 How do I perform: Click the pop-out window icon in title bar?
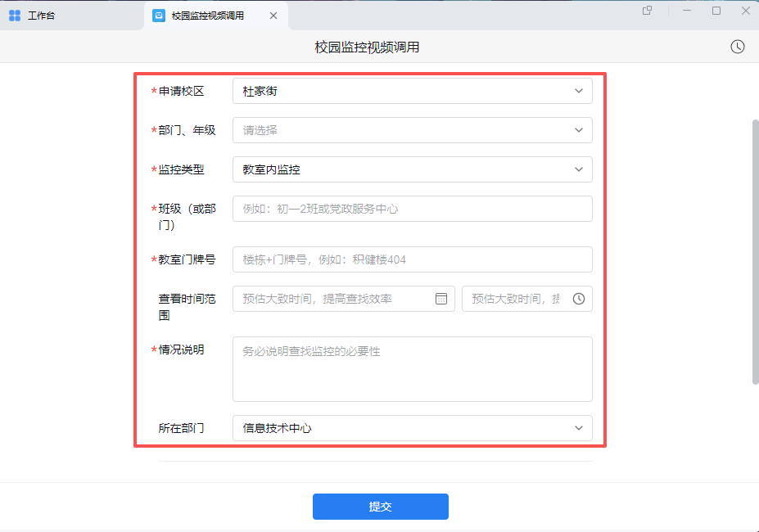647,11
